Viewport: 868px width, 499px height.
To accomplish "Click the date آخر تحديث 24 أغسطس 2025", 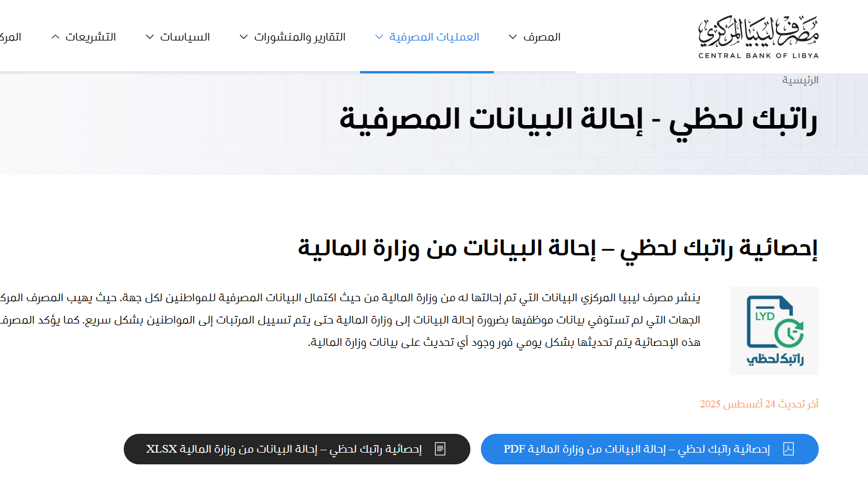I will (x=759, y=404).
